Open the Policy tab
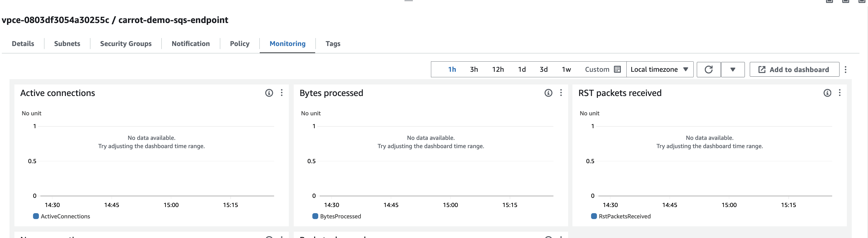868x238 pixels. coord(240,44)
